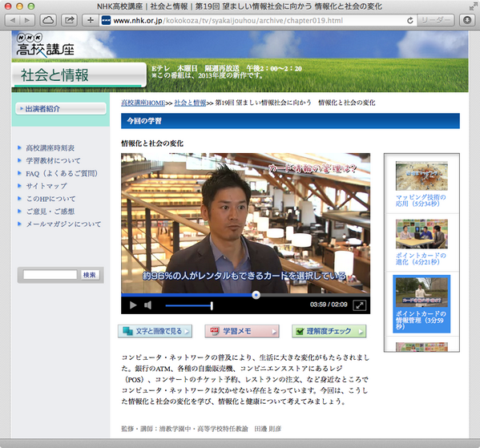Reload the page using the refresh icon

pos(410,21)
